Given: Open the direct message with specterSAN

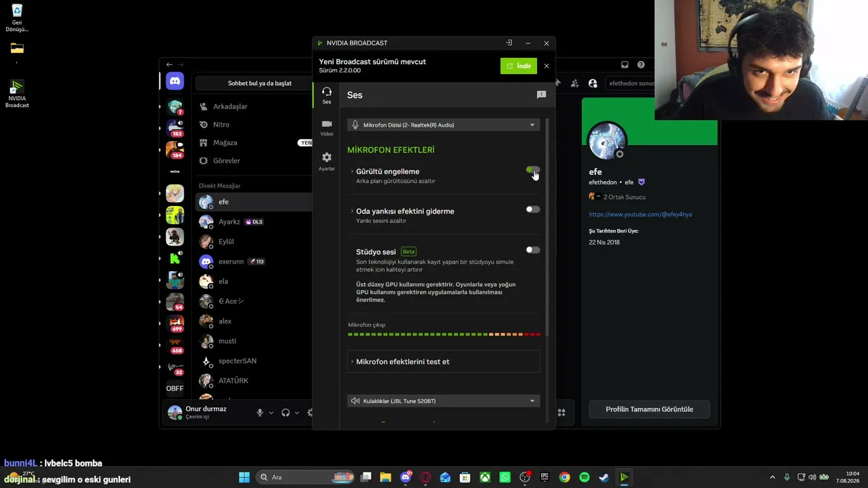Looking at the screenshot, I should pos(254,361).
